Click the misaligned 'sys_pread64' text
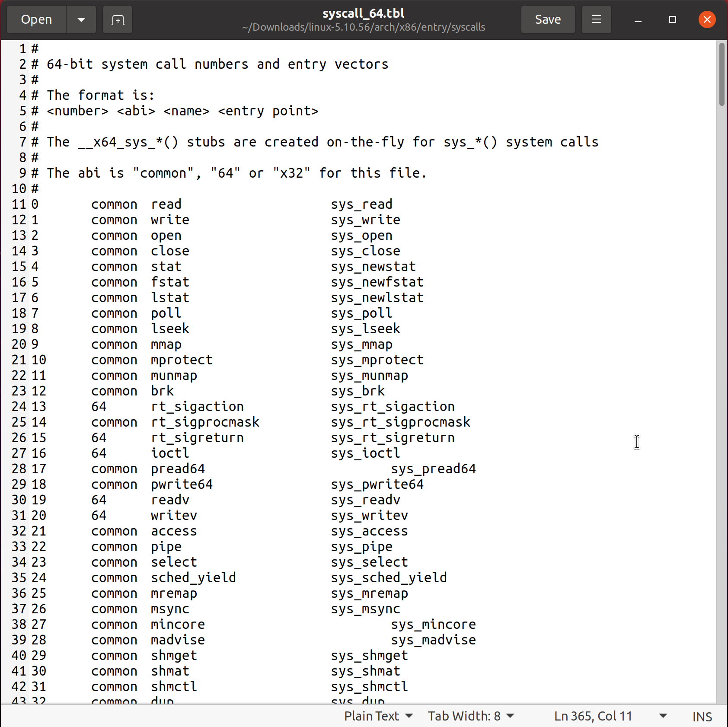 click(433, 469)
